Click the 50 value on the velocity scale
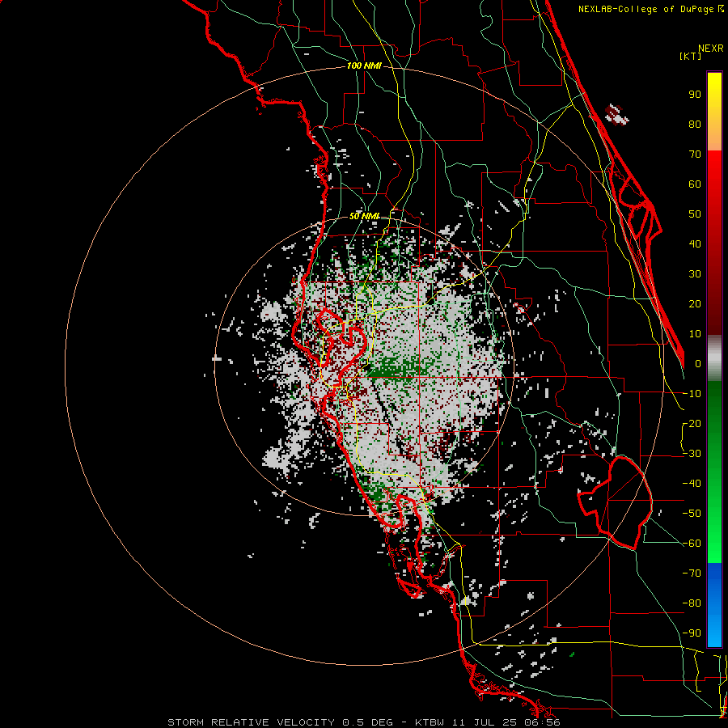Viewport: 728px width, 728px height. 695,214
